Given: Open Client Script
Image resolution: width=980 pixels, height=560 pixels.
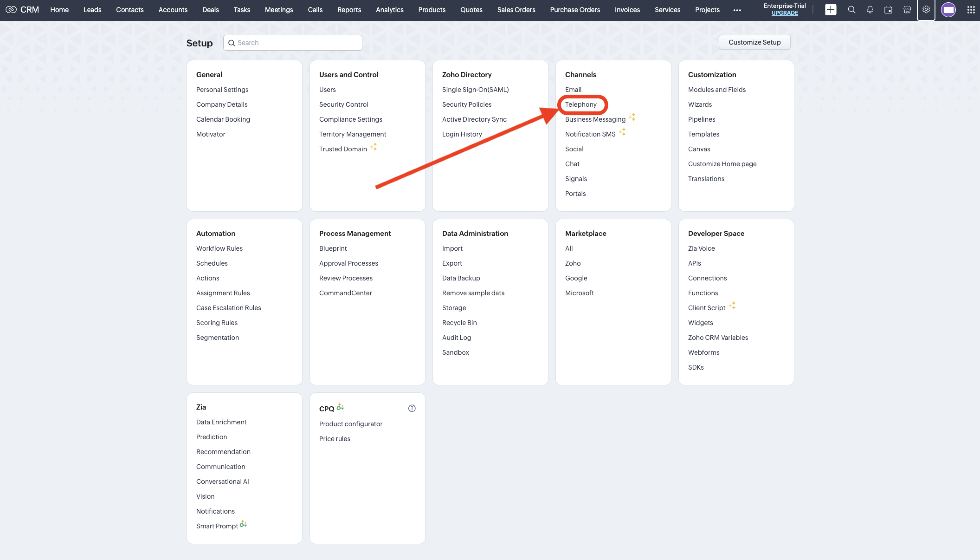Looking at the screenshot, I should pos(706,308).
